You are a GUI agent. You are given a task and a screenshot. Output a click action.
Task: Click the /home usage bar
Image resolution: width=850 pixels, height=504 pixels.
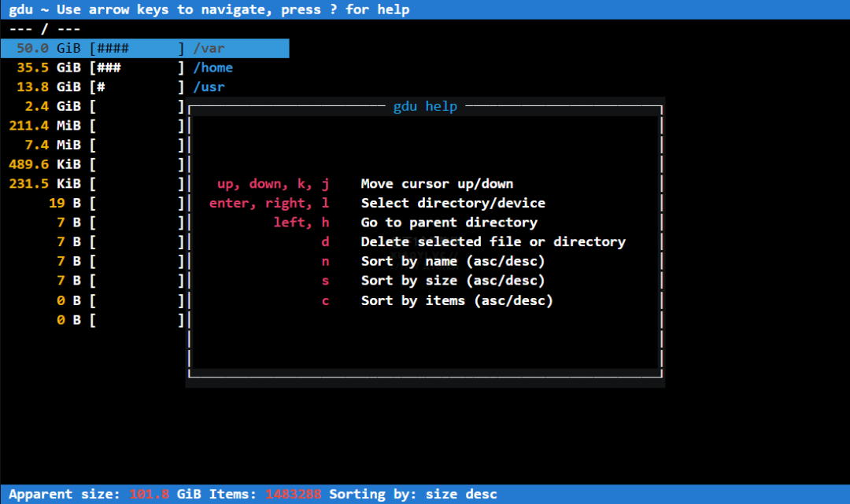coord(137,68)
